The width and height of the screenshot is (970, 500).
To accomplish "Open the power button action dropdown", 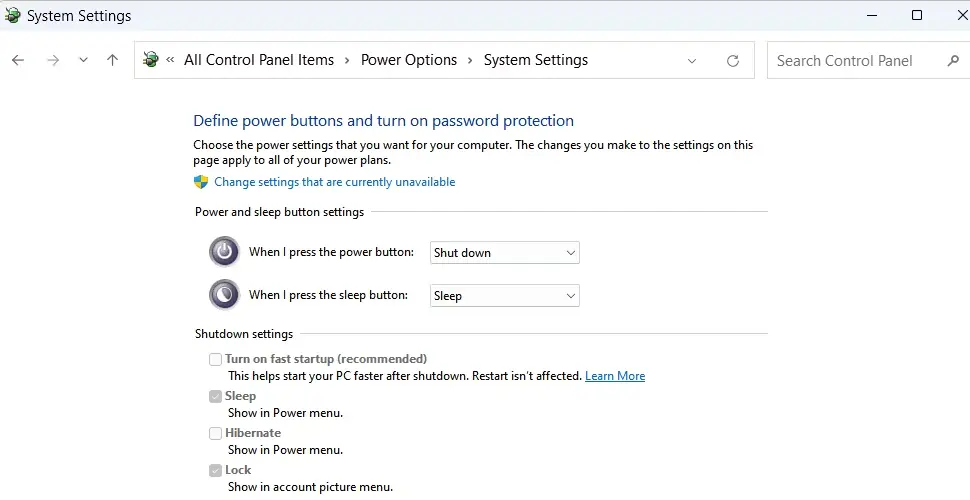I will (505, 252).
